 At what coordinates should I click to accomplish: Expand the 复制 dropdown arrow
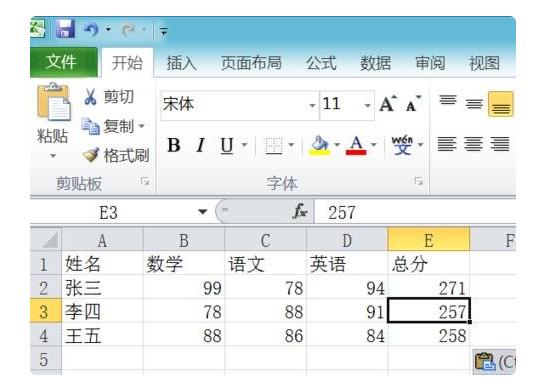click(x=141, y=126)
